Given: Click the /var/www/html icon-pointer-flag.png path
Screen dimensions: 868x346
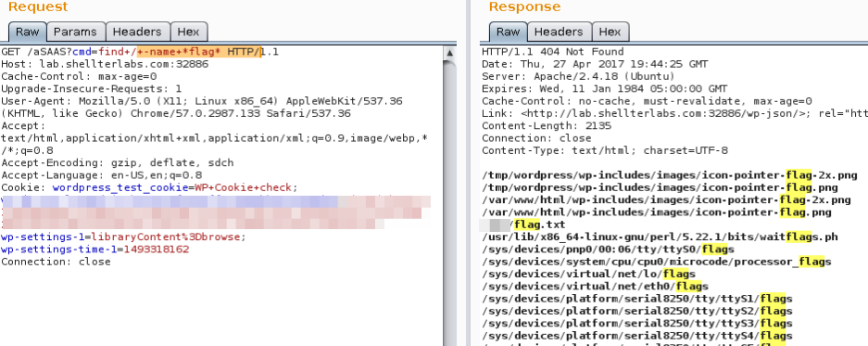Looking at the screenshot, I should click(x=657, y=212).
